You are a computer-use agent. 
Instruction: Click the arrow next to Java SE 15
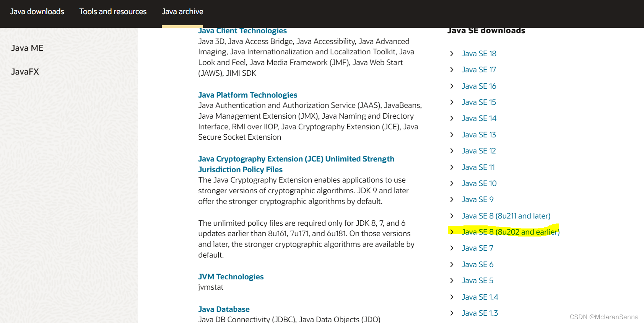(x=452, y=102)
